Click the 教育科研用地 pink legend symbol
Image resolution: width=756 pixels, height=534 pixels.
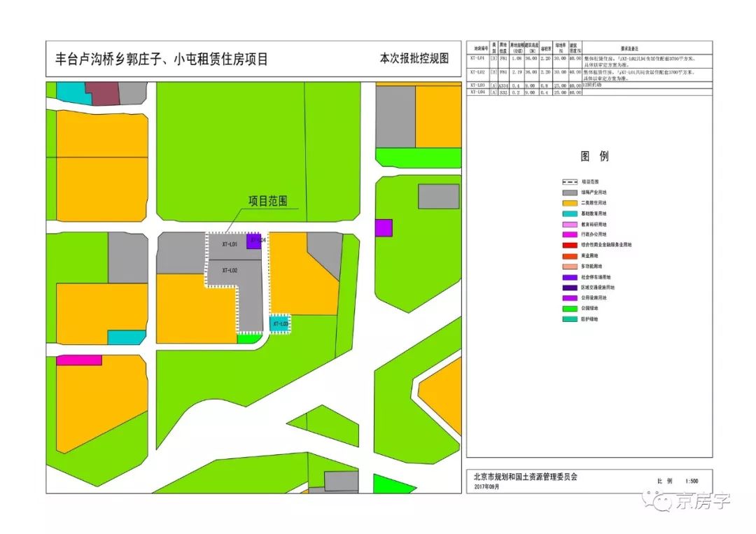click(x=569, y=224)
